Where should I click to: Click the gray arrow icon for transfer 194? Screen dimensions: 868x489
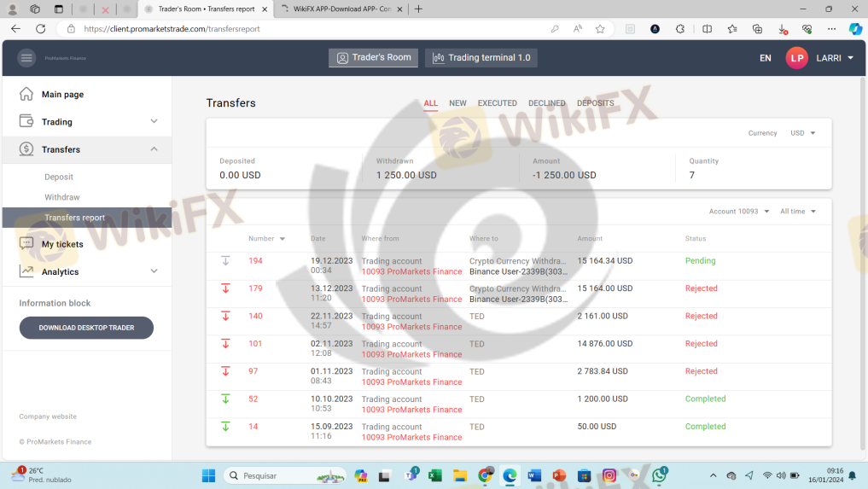225,261
